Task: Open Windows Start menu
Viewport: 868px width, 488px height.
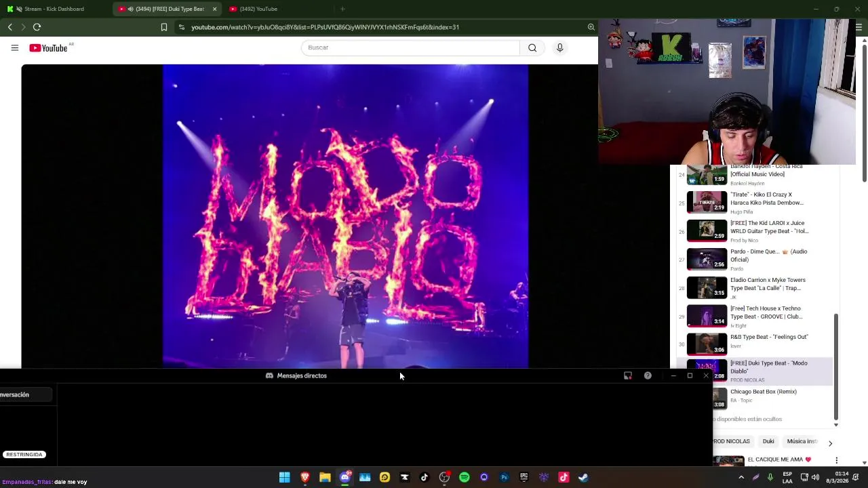Action: (x=285, y=477)
